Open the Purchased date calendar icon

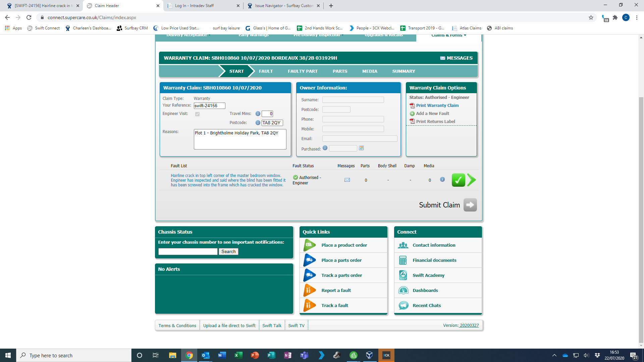pos(361,148)
